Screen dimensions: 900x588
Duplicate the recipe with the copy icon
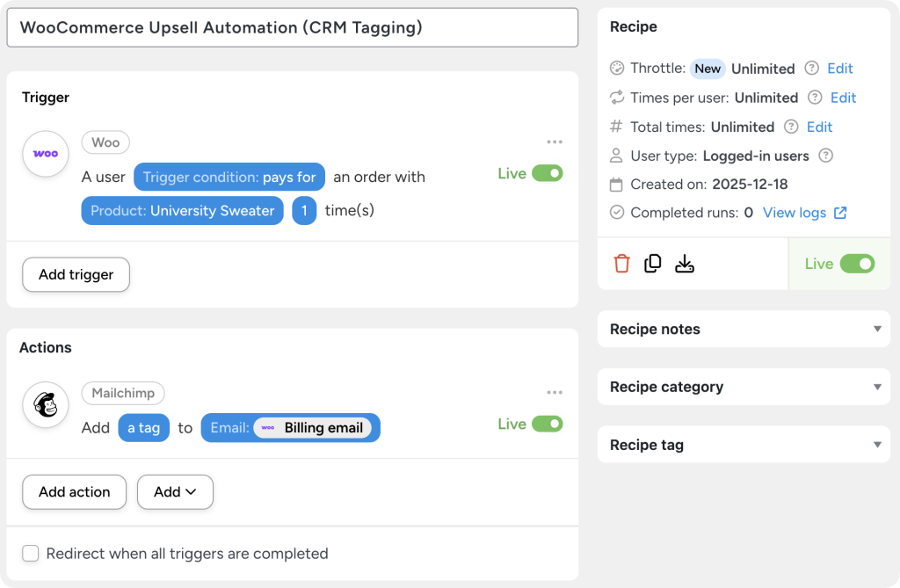653,263
